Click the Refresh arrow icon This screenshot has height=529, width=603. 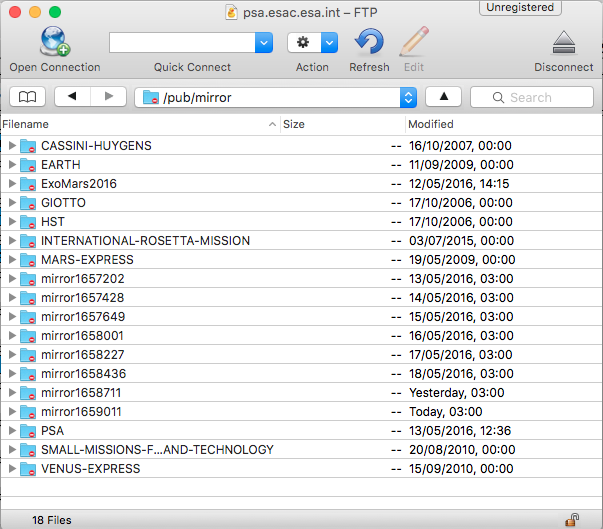(x=369, y=41)
